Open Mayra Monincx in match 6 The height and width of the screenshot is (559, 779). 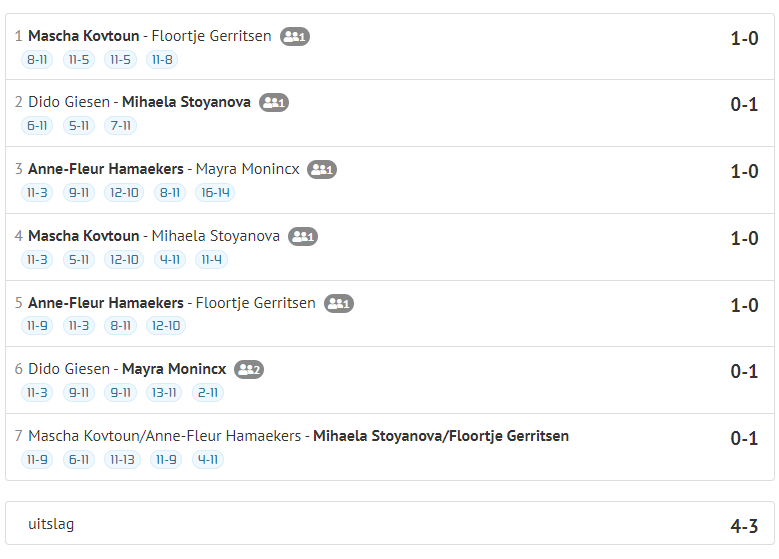click(x=174, y=369)
